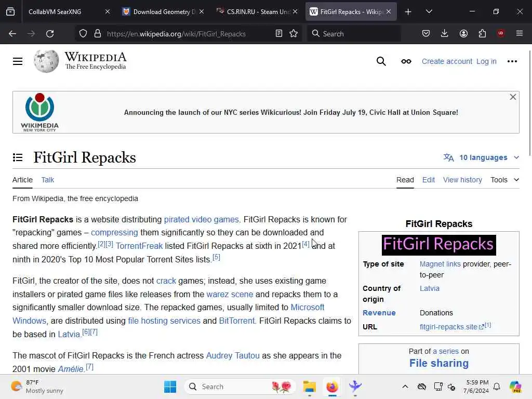Toggle reader view in address bar

279,33
